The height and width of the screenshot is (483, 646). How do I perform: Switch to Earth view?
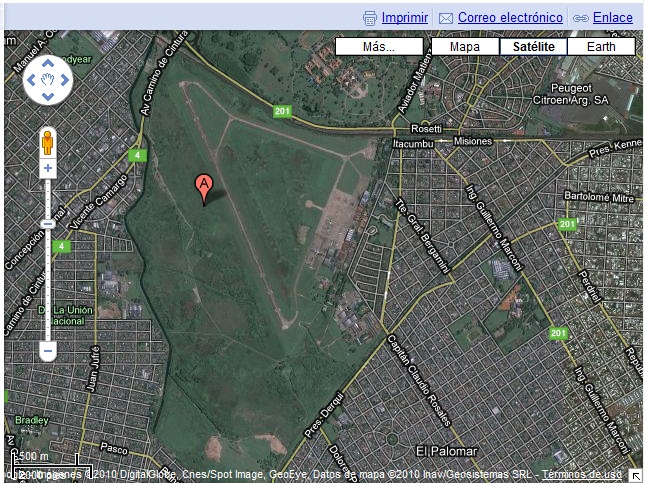click(x=601, y=47)
